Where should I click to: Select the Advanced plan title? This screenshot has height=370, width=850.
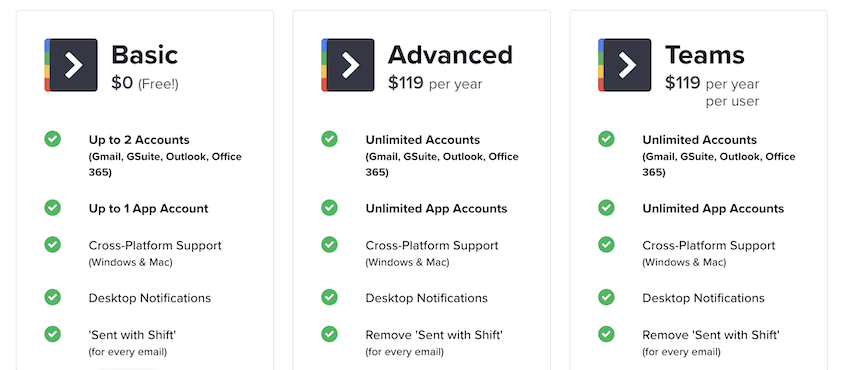tap(450, 55)
